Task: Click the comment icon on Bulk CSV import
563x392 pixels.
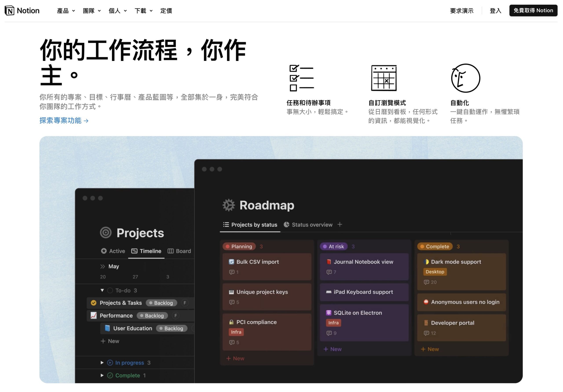Action: (x=232, y=272)
